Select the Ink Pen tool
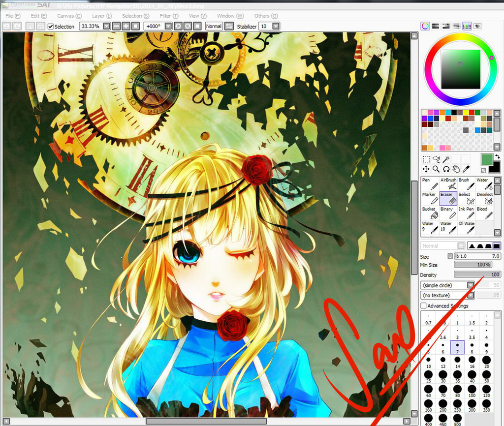 (x=466, y=213)
